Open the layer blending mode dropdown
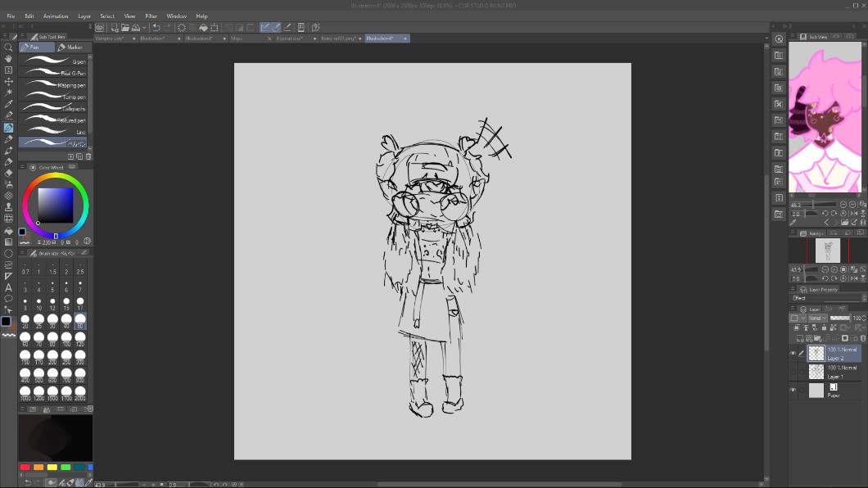 [x=817, y=318]
